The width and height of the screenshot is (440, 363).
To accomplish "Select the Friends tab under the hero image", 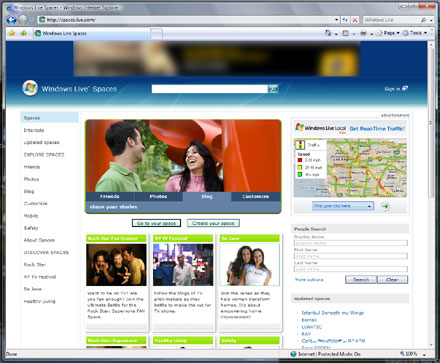I will (x=110, y=197).
